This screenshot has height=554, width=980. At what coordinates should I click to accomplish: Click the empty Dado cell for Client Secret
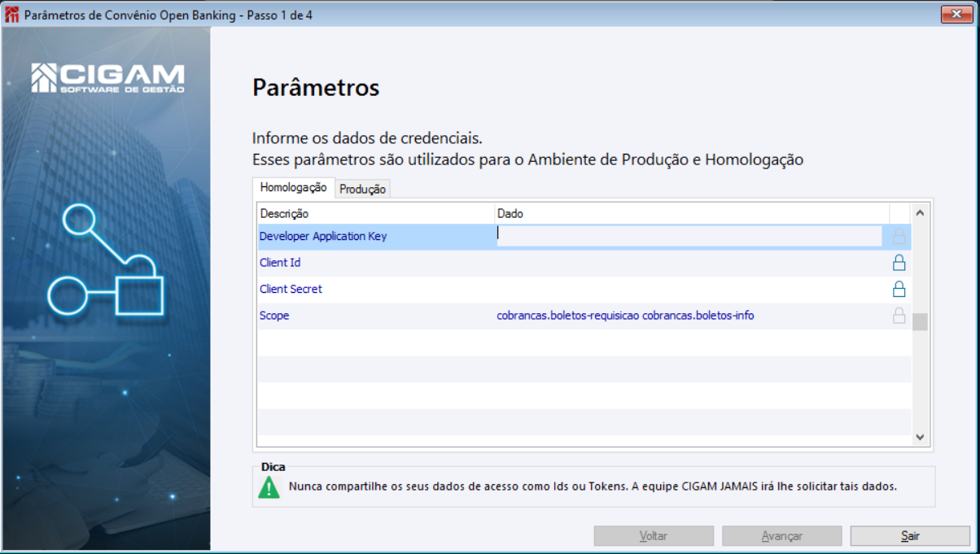point(692,289)
